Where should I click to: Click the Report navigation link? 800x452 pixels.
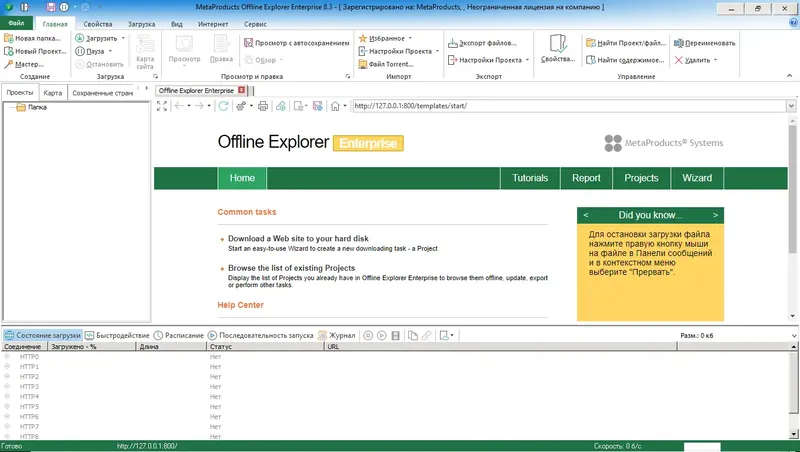(586, 178)
